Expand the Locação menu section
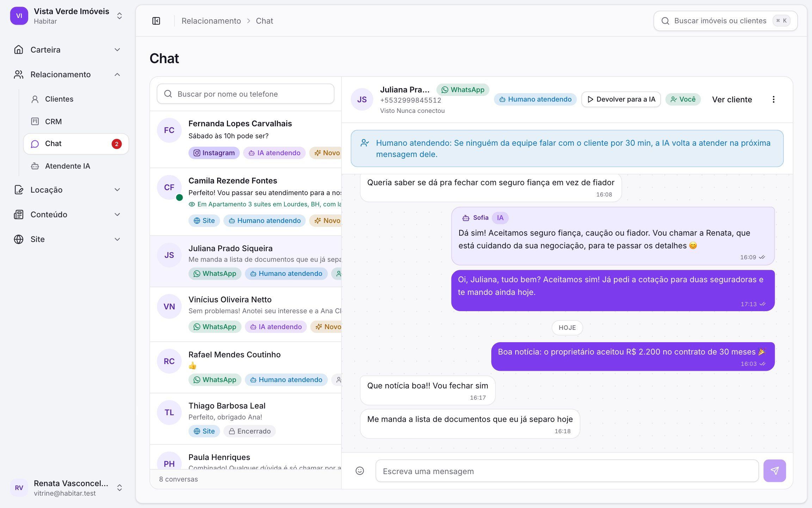 click(x=67, y=190)
